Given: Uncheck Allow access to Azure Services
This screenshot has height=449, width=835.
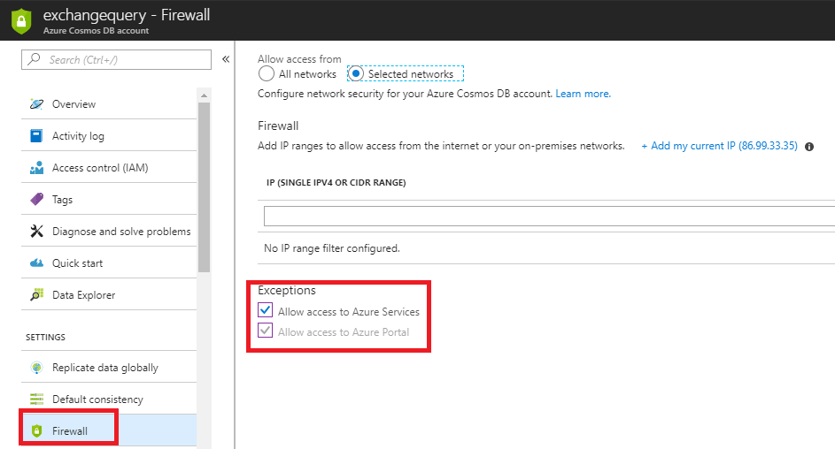Looking at the screenshot, I should click(265, 310).
